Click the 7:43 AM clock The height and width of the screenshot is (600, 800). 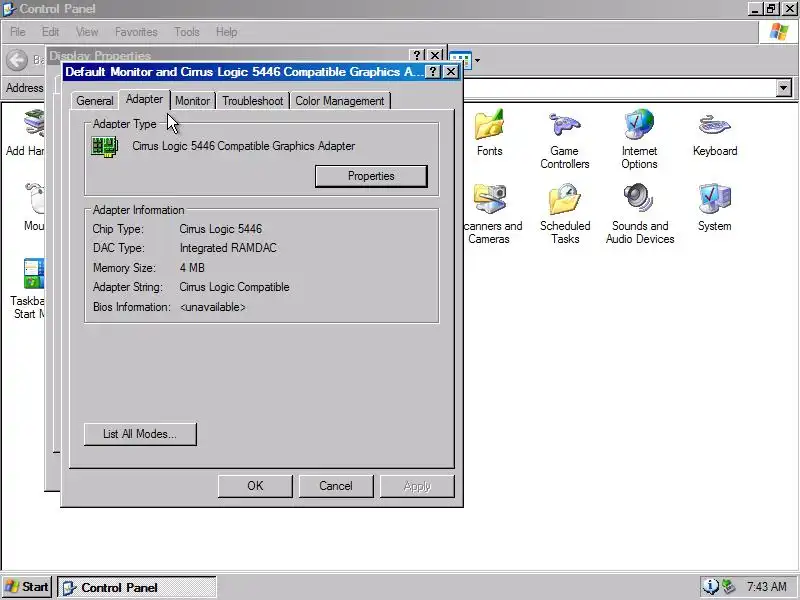(766, 587)
